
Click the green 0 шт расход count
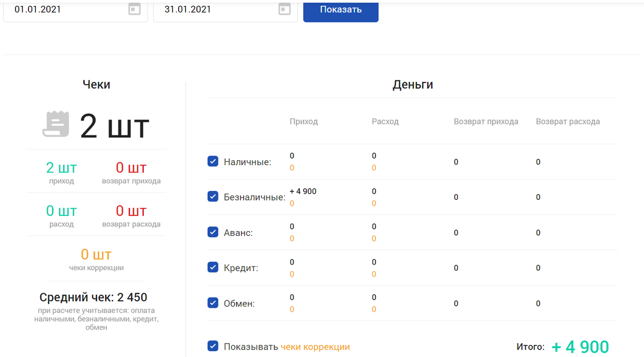61,211
